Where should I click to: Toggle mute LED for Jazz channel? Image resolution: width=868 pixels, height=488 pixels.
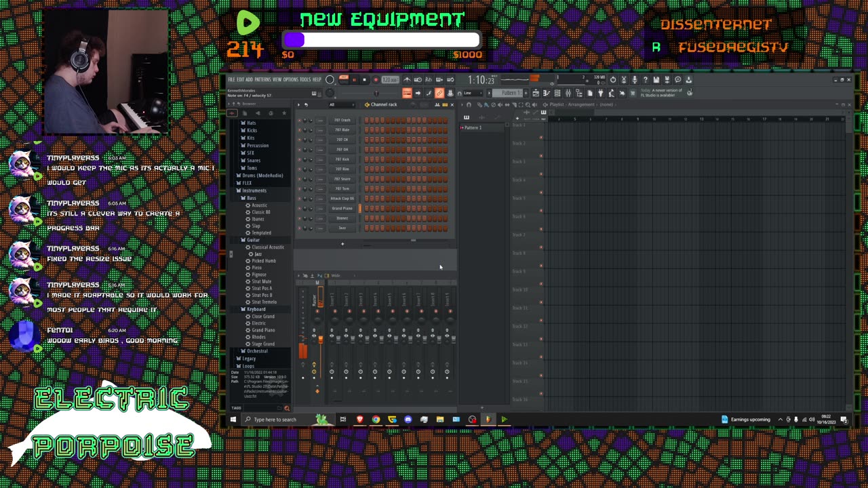(299, 228)
